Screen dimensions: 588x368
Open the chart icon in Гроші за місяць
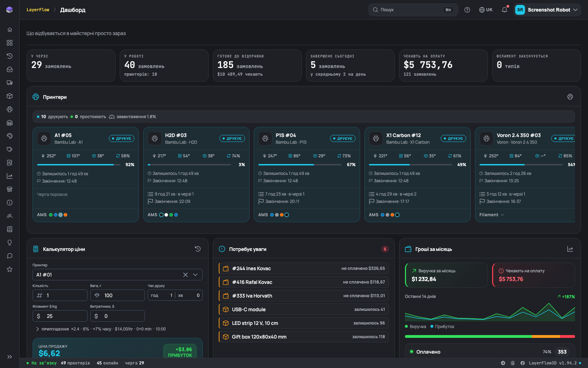570,249
